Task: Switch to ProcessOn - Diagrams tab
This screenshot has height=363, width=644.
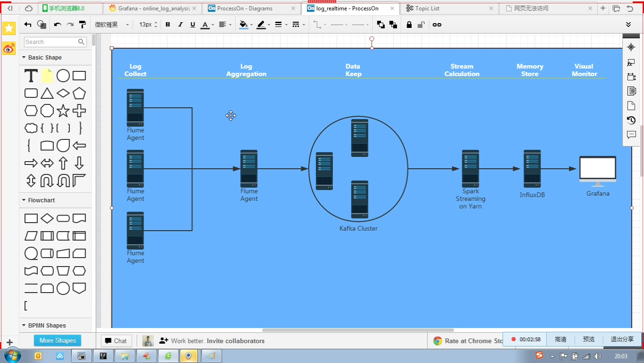Action: pos(252,8)
